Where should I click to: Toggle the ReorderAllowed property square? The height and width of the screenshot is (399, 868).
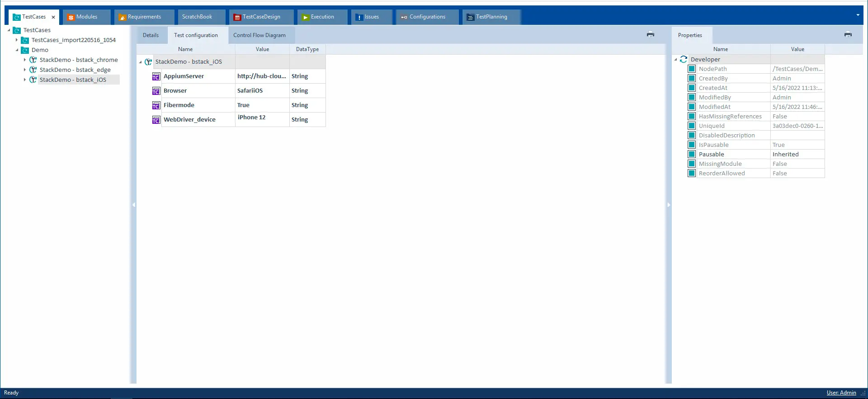(692, 173)
